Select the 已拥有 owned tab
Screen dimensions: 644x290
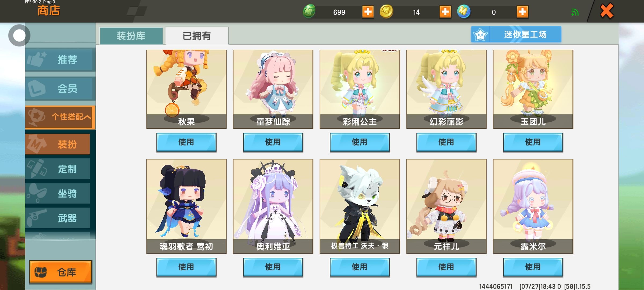click(197, 36)
